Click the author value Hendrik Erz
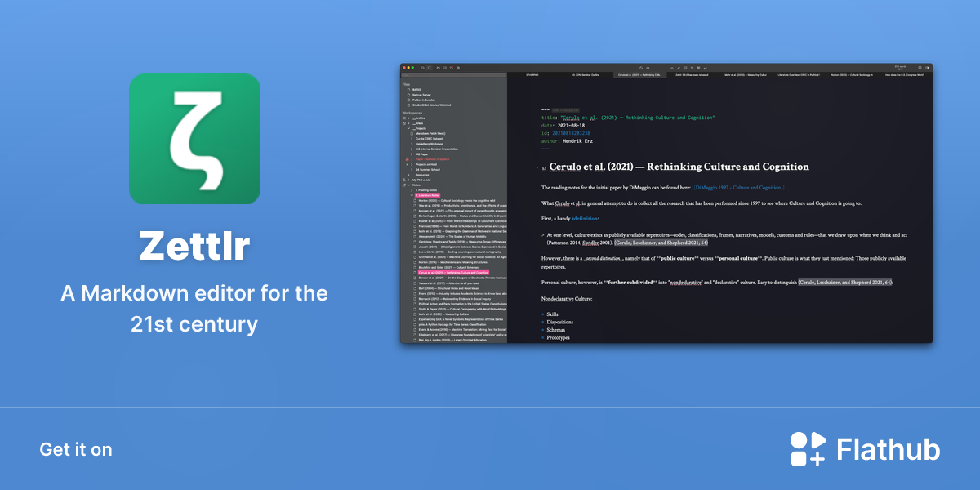 click(x=577, y=140)
